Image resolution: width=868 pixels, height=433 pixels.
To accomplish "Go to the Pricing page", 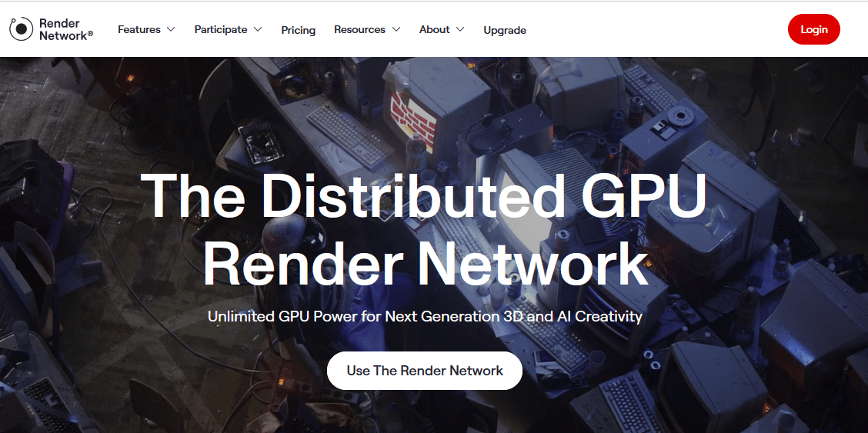I will click(299, 30).
